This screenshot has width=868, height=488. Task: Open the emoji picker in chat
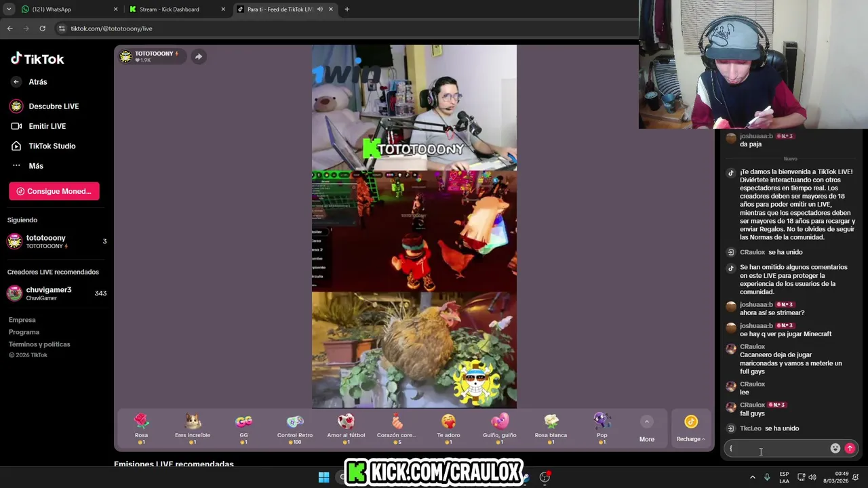835,448
